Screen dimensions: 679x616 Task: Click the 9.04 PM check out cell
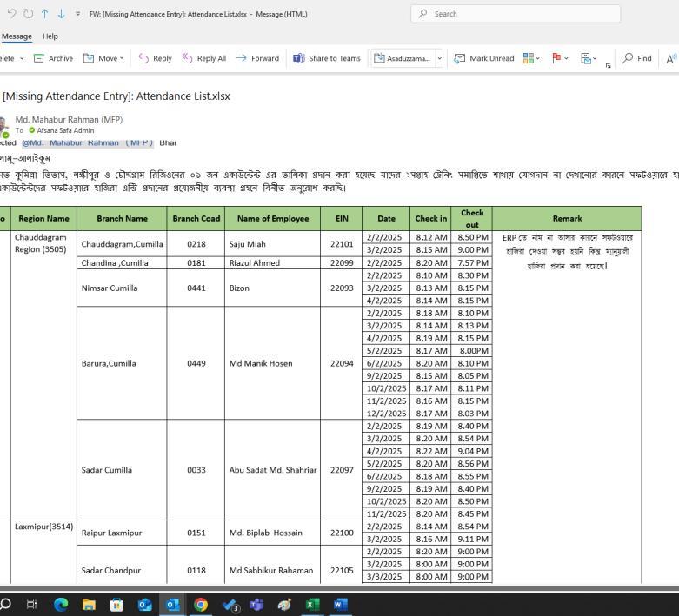[x=472, y=451]
